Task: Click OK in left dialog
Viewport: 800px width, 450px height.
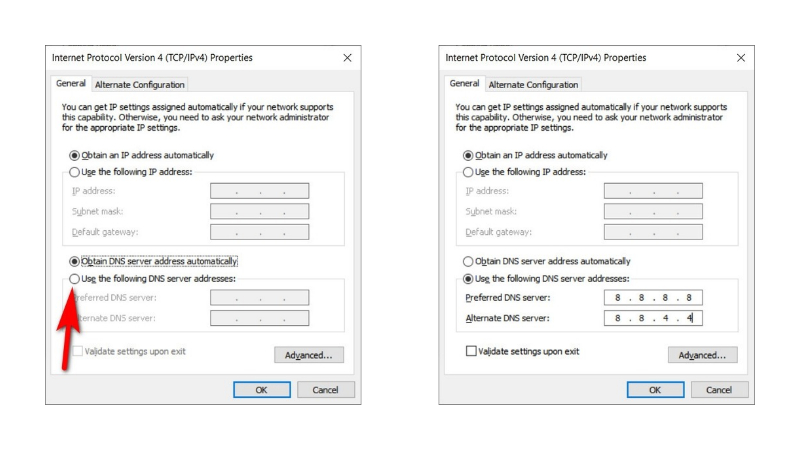Action: [x=262, y=390]
